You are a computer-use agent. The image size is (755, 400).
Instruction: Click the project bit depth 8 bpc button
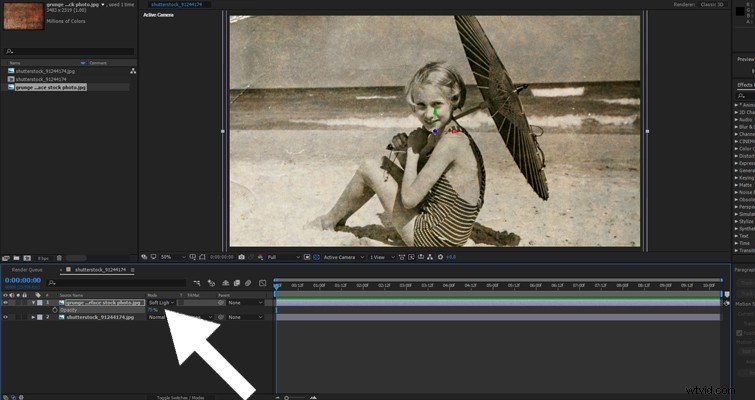point(43,258)
